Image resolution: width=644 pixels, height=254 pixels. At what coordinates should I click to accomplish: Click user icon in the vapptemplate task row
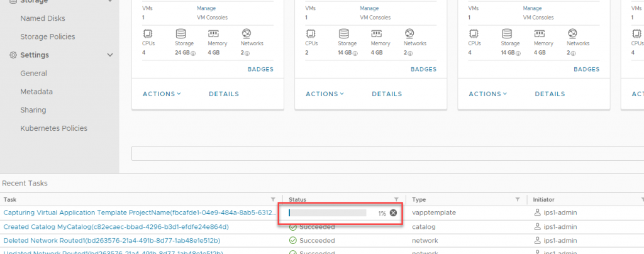(x=537, y=213)
